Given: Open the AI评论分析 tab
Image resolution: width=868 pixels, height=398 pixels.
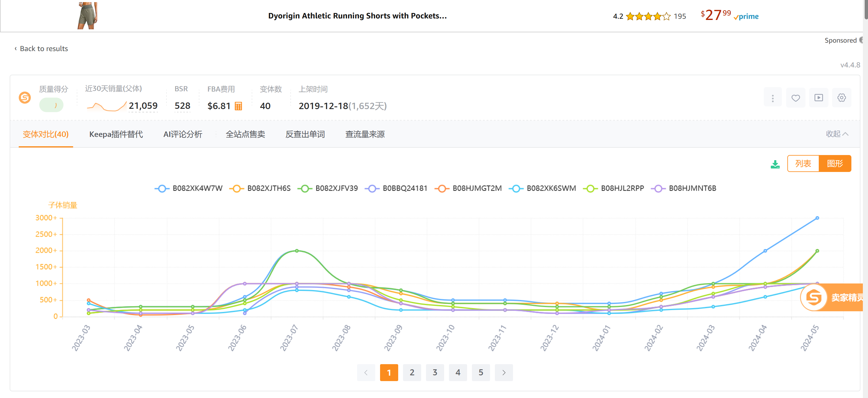Looking at the screenshot, I should 182,134.
